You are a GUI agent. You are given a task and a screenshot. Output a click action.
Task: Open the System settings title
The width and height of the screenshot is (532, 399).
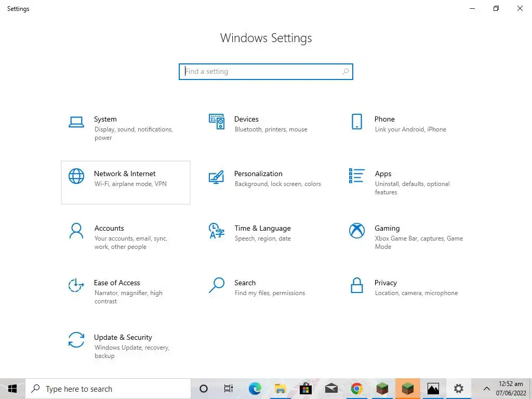tap(105, 119)
